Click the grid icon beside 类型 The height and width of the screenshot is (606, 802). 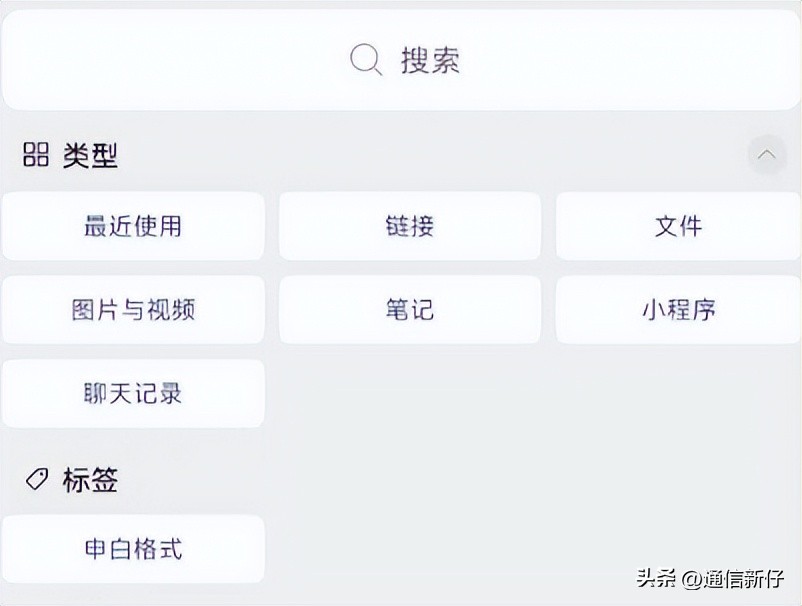coord(33,154)
